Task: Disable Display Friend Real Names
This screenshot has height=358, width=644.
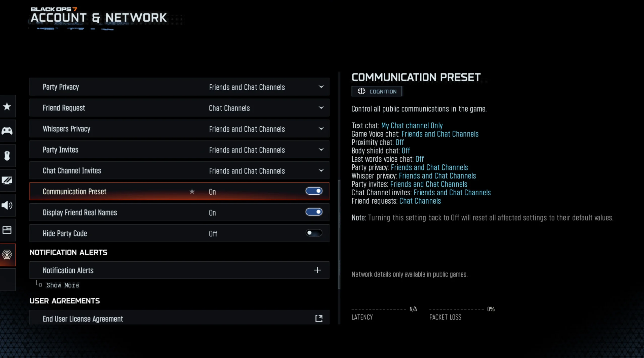Action: (314, 212)
